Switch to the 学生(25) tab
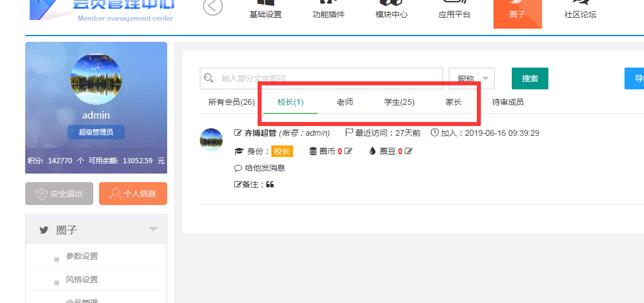The width and height of the screenshot is (644, 303). pyautogui.click(x=399, y=102)
